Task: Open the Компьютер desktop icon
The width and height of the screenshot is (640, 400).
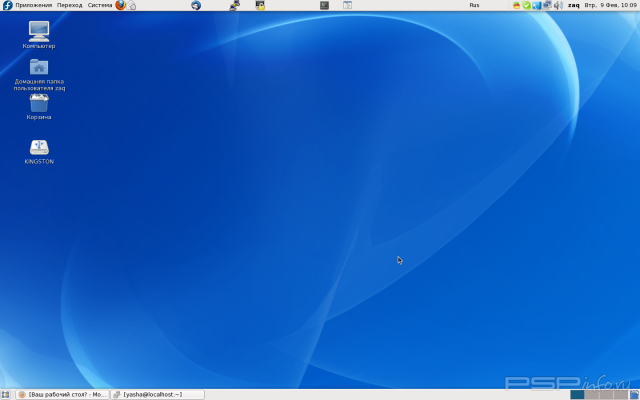Action: coord(39,34)
